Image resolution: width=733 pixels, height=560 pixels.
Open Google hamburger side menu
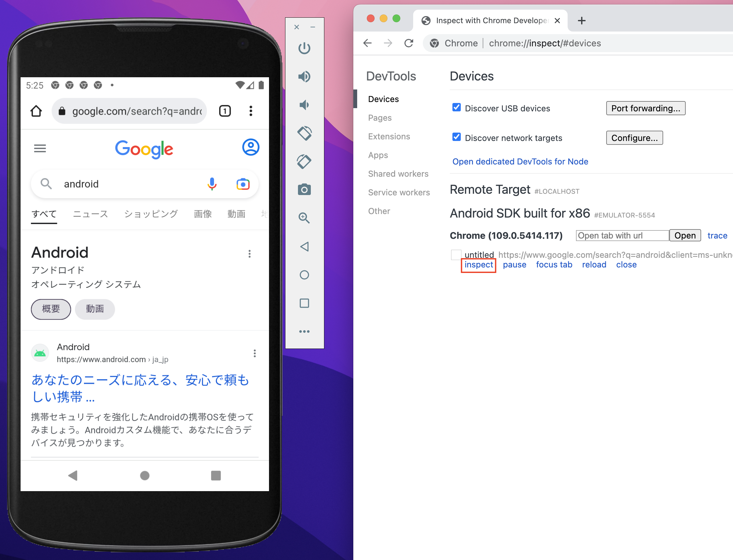click(x=40, y=148)
